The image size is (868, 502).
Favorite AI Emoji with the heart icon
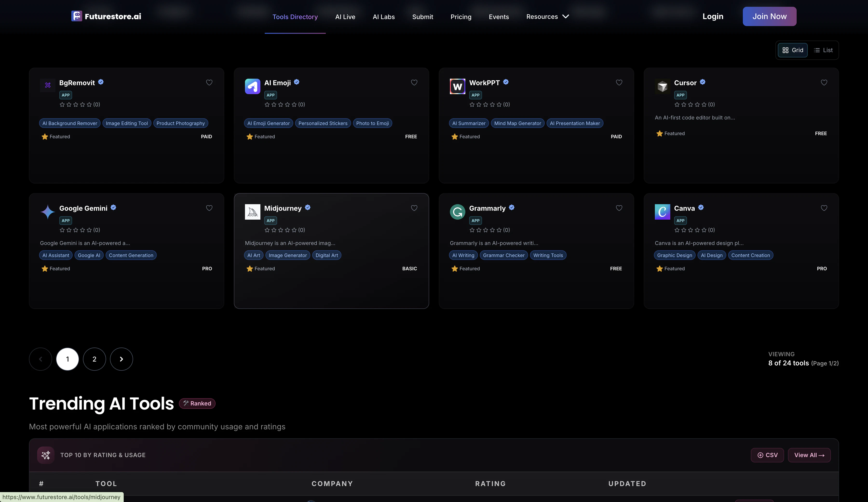(x=414, y=82)
